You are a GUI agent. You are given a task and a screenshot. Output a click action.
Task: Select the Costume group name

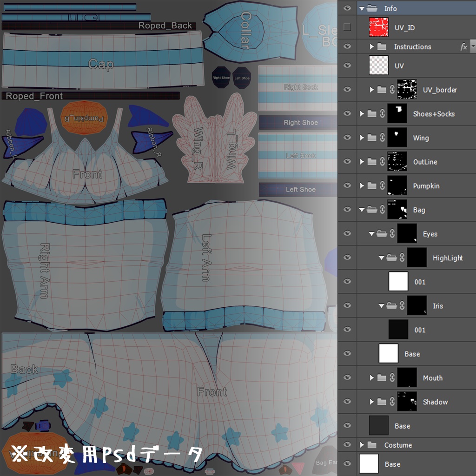pyautogui.click(x=398, y=445)
